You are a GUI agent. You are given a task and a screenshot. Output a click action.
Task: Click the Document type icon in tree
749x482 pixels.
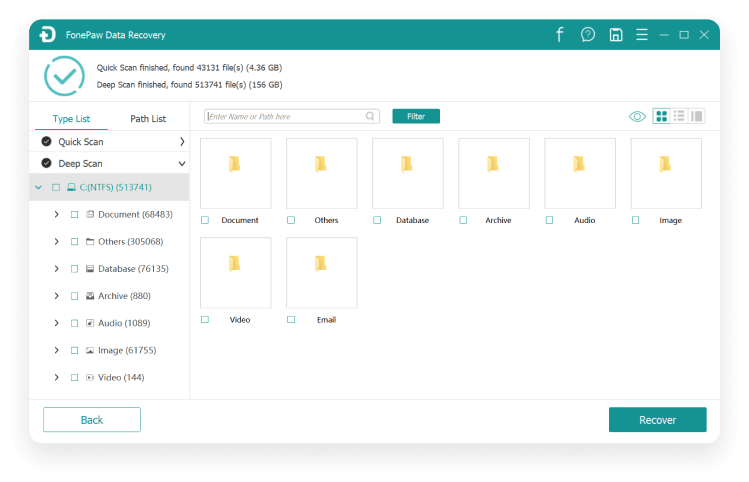coord(90,214)
